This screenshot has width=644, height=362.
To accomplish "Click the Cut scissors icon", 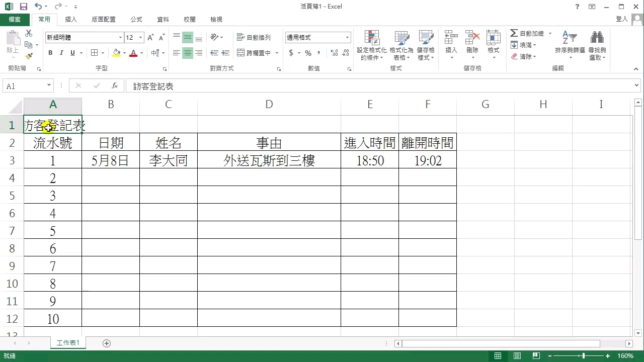I will tap(29, 33).
